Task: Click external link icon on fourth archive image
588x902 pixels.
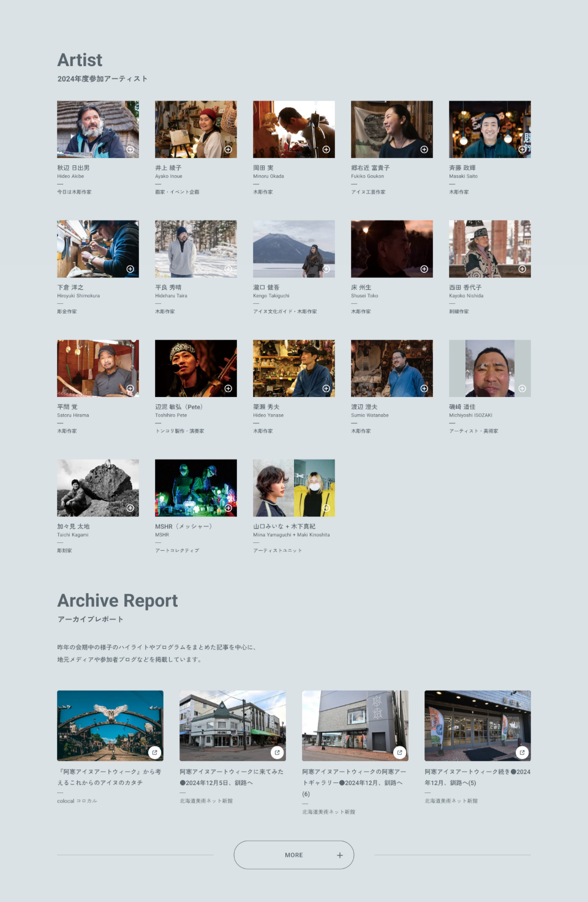Action: (522, 752)
